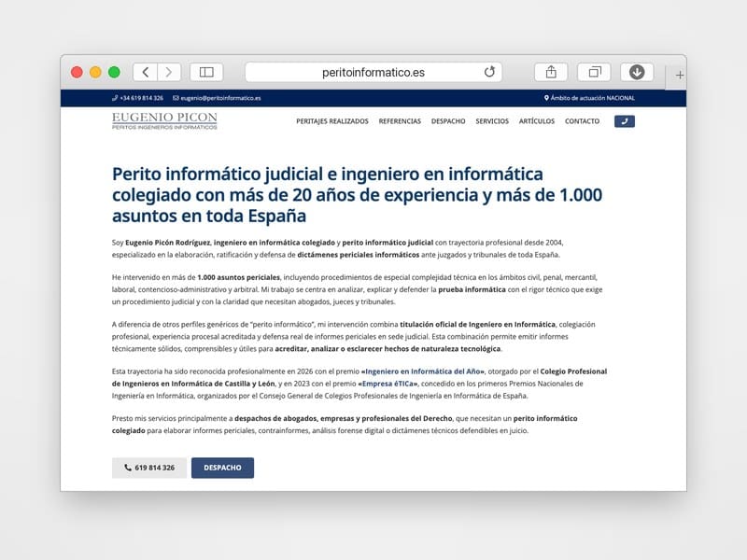The image size is (747, 560).
Task: Follow the «Ingeniero en Informática del Año» link
Action: (423, 371)
